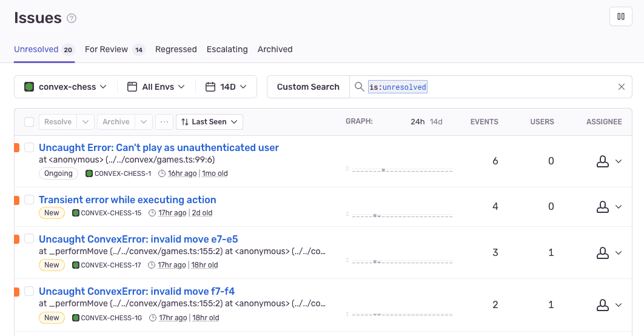Click the Archive button

(116, 122)
